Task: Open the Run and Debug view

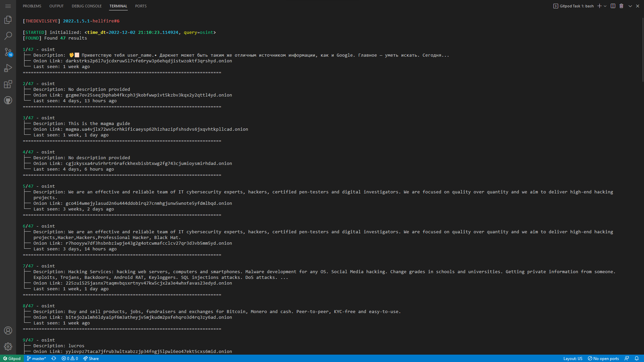Action: [x=8, y=68]
